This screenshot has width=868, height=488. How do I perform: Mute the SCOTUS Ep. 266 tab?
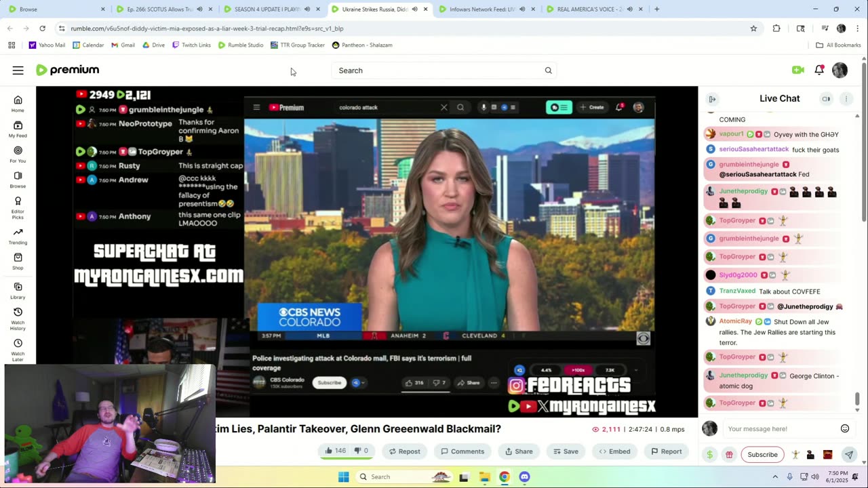pos(199,9)
